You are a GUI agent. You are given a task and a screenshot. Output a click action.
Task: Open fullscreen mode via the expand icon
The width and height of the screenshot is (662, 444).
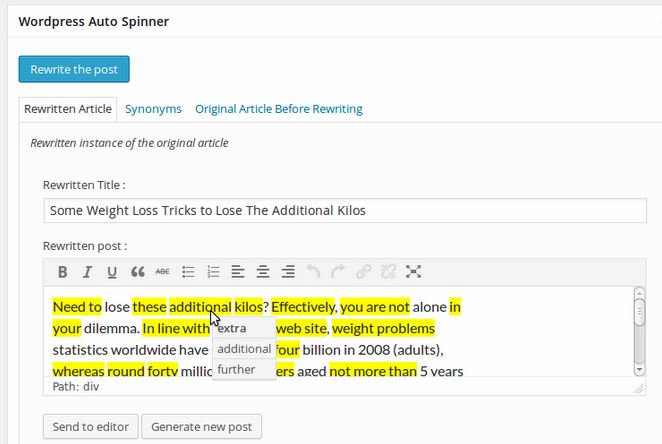point(413,272)
